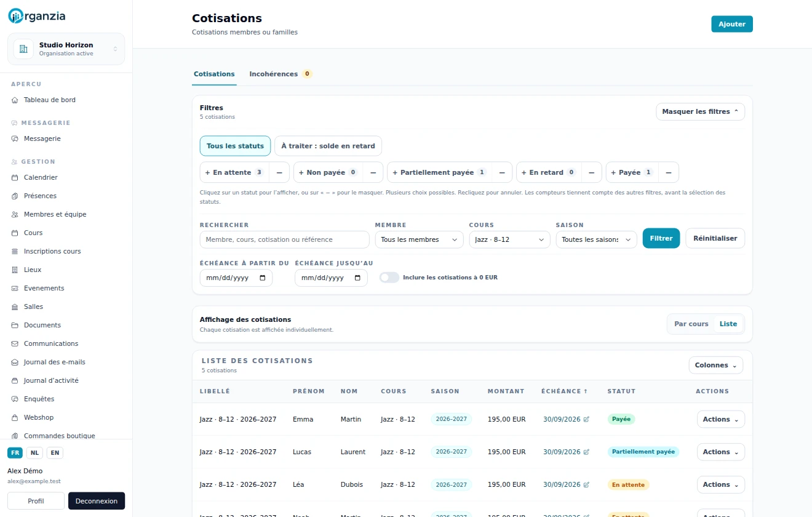Open Actions menu for Emma Martin
This screenshot has height=517, width=812.
720,419
